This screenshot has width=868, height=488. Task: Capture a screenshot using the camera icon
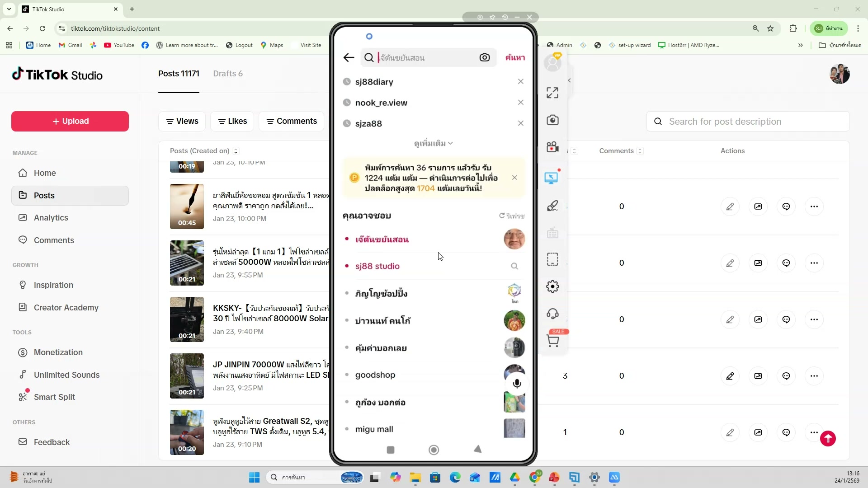(552, 120)
